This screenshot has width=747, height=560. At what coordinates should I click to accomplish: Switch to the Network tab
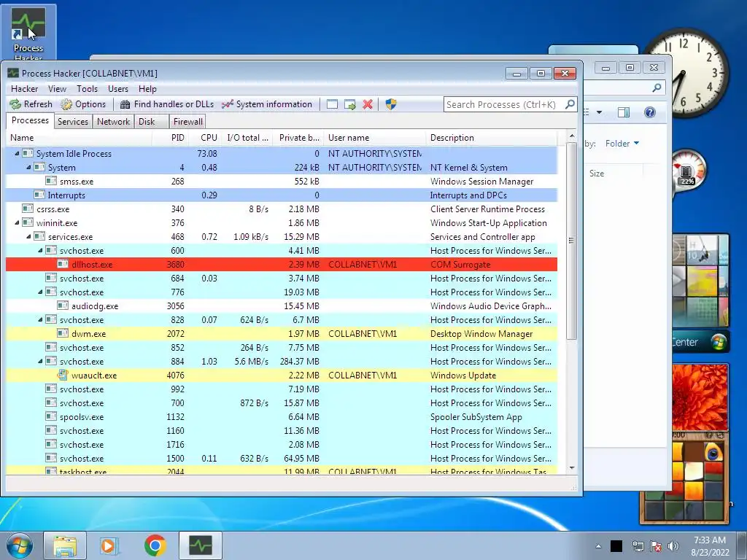pyautogui.click(x=113, y=122)
